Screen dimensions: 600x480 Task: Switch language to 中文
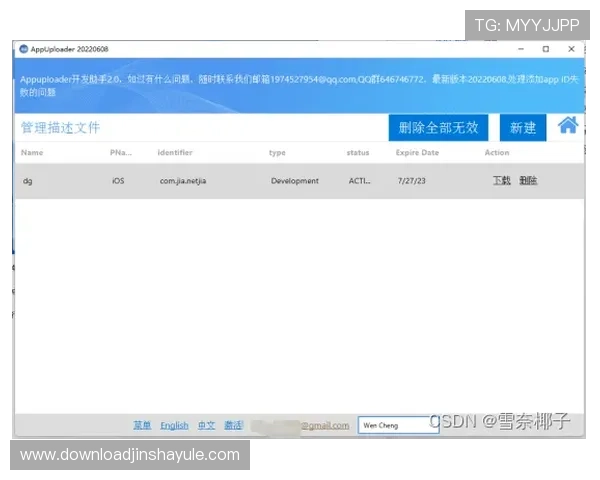pos(206,425)
